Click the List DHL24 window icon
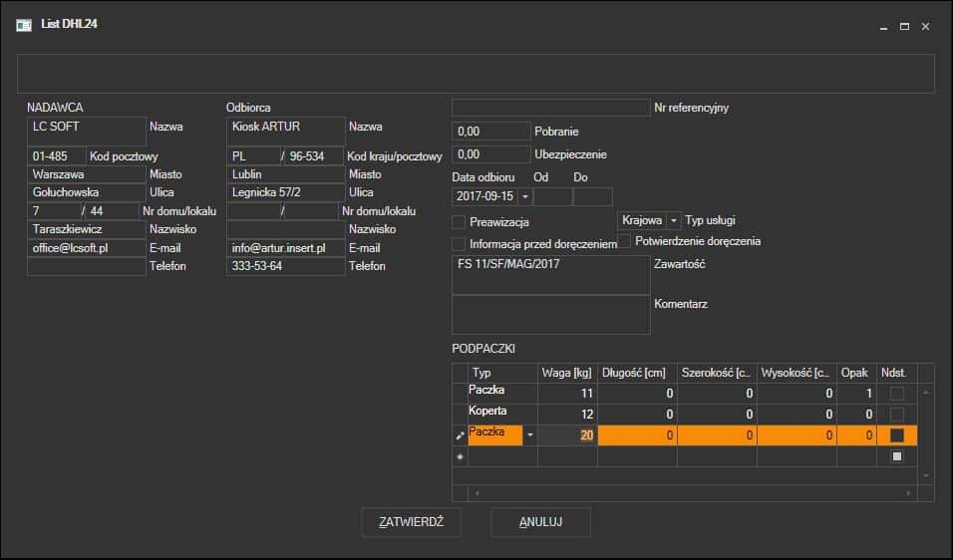953x560 pixels. [x=24, y=25]
